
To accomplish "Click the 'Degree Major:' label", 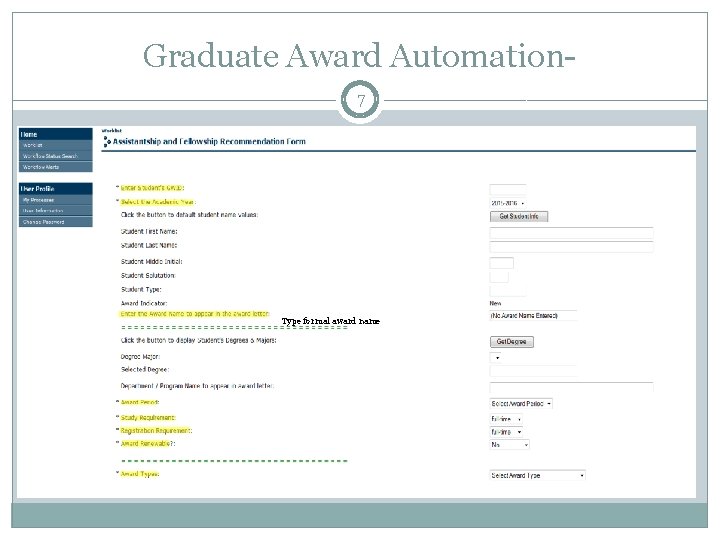I will 140,357.
